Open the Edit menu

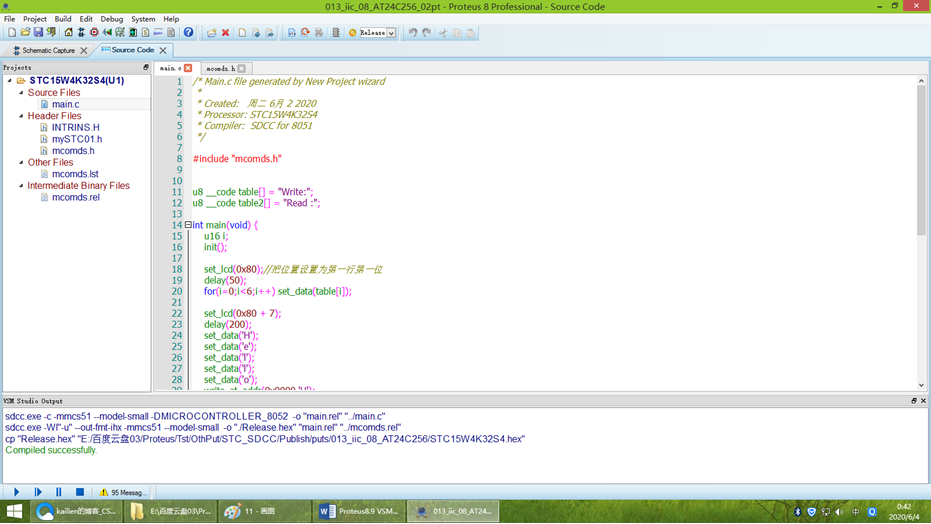click(x=86, y=19)
